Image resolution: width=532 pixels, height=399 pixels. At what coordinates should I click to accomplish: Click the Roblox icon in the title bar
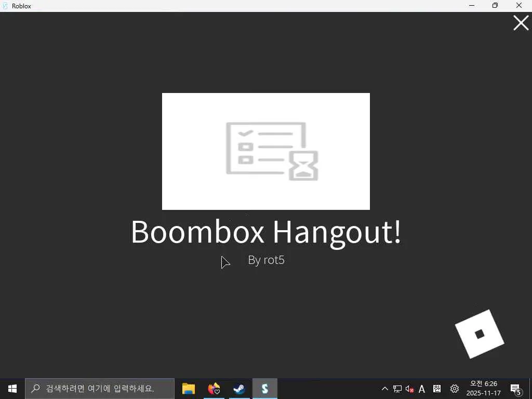pos(5,6)
